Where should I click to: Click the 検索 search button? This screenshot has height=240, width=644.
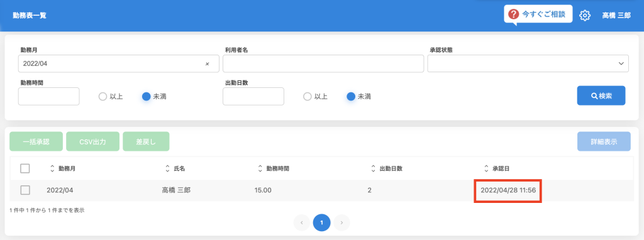click(601, 95)
